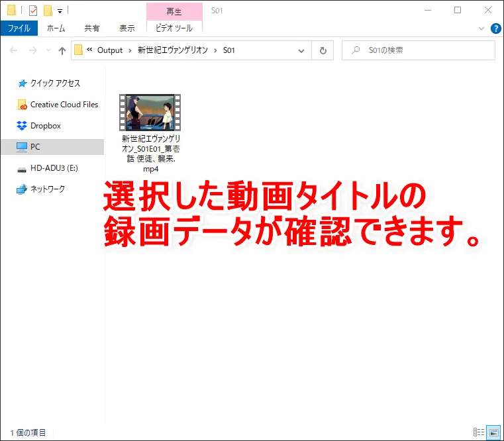Viewport: 504px width, 441px height.
Task: Open address bar history dropdown
Action: coord(301,50)
